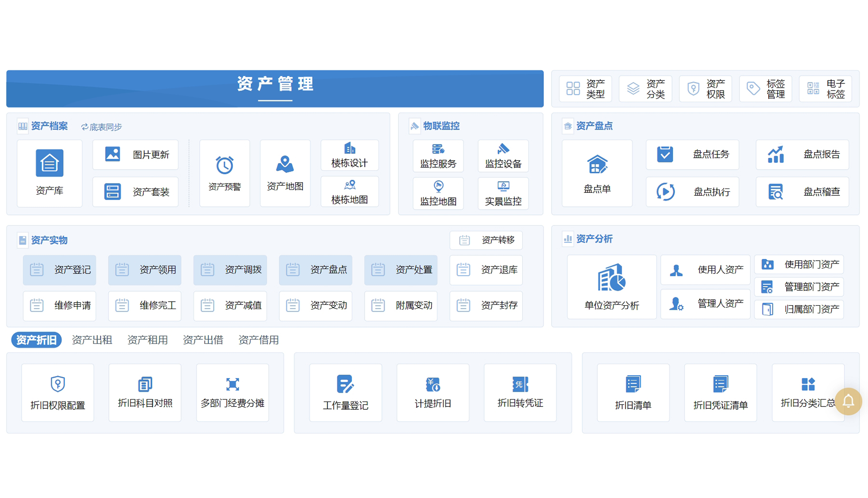Click the notification bell at bottom right
The height and width of the screenshot is (498, 868).
tap(848, 402)
